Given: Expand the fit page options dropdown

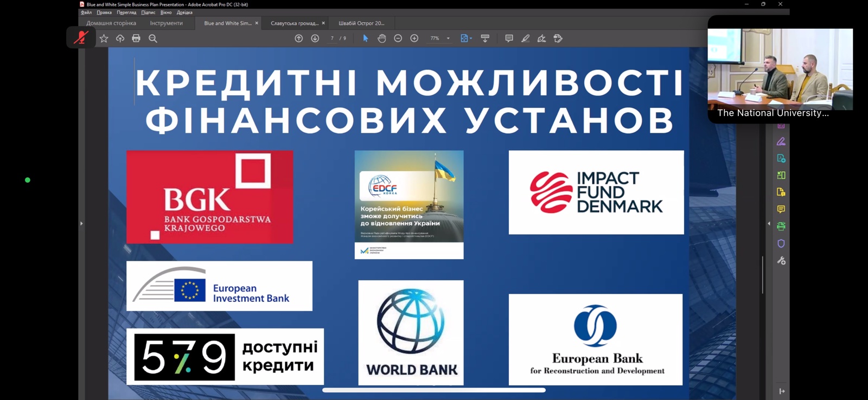Looking at the screenshot, I should (x=470, y=38).
